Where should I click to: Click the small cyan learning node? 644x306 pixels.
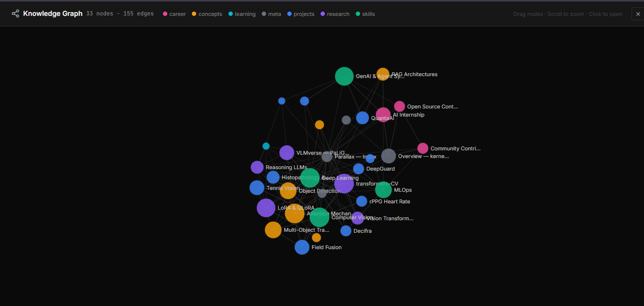click(x=266, y=146)
